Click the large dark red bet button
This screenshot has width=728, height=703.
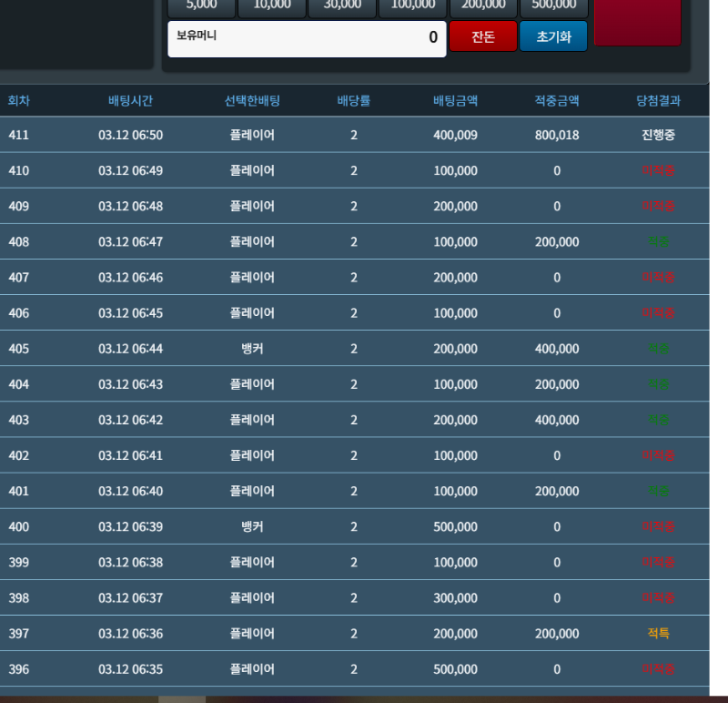(x=637, y=22)
